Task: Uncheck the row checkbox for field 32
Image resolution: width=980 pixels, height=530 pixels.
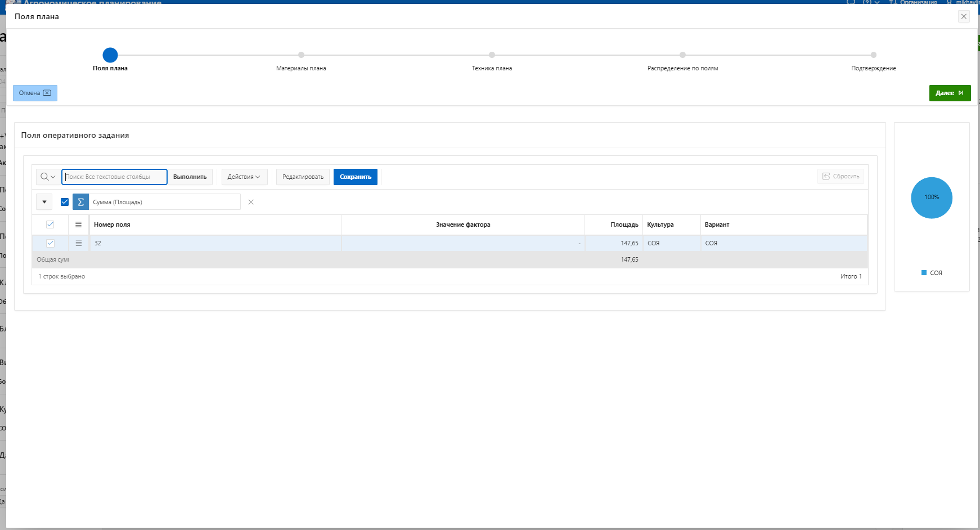Action: tap(50, 243)
